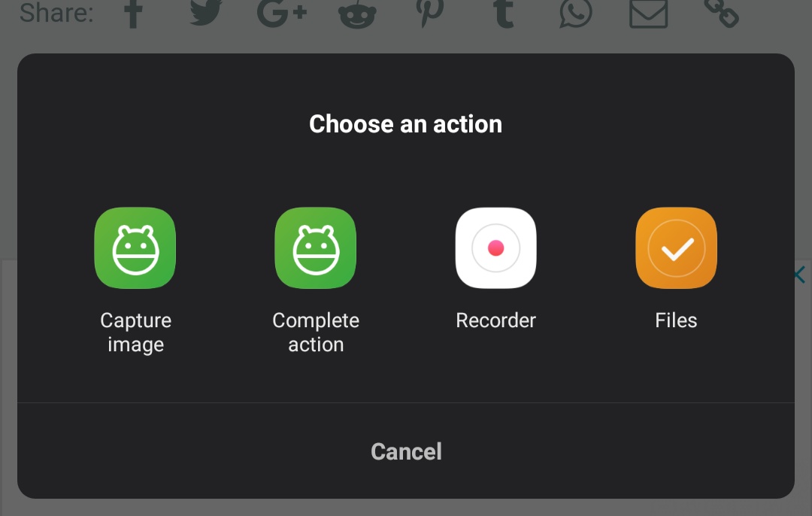Share via the Twitter bird icon

(206, 12)
